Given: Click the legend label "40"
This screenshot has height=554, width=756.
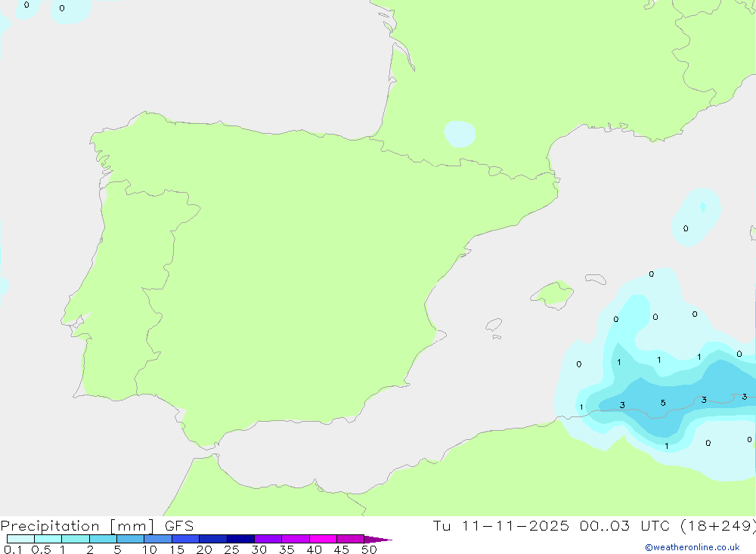Looking at the screenshot, I should coord(314,549).
